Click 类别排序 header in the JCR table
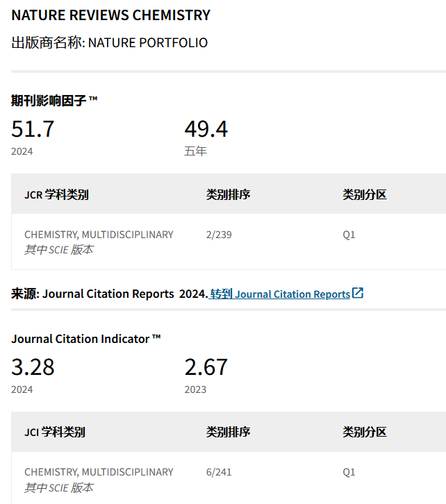446x504 pixels. pos(228,194)
